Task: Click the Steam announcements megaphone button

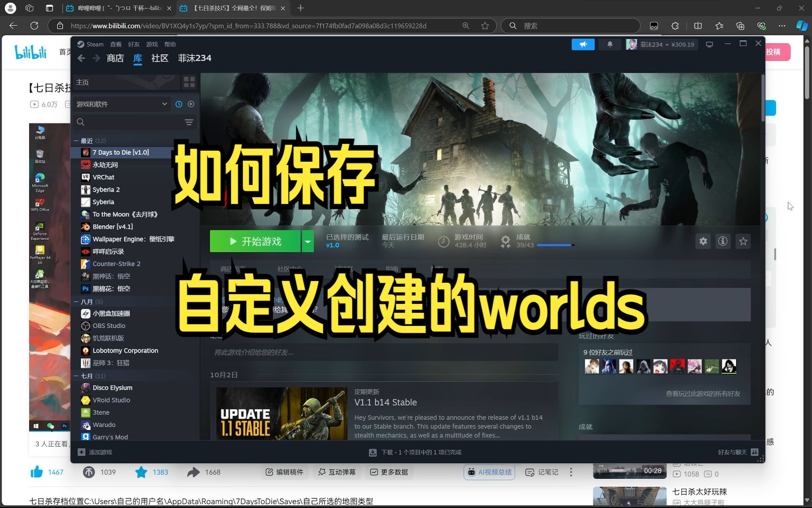Action: [583, 44]
